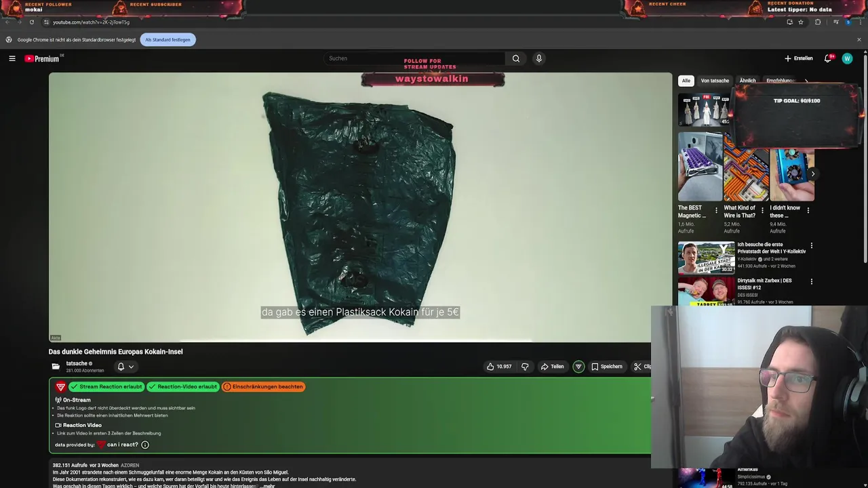Click the video title text

click(115, 352)
